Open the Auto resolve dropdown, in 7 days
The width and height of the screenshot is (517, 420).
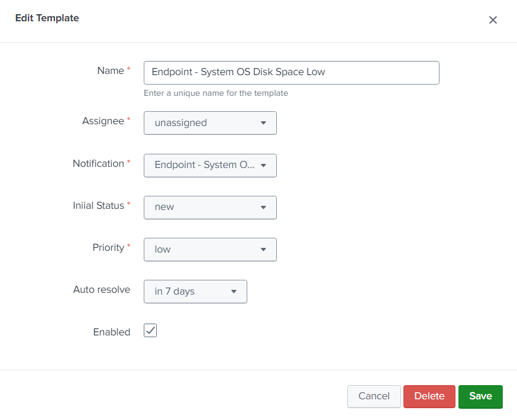tap(195, 292)
